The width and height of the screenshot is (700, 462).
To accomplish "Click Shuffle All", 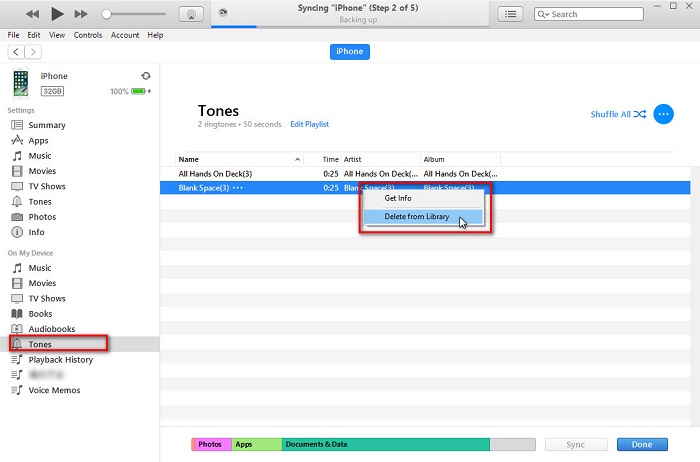I will click(x=618, y=114).
